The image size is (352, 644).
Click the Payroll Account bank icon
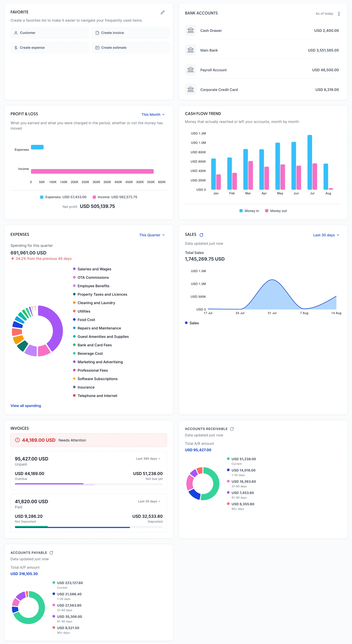coord(190,70)
